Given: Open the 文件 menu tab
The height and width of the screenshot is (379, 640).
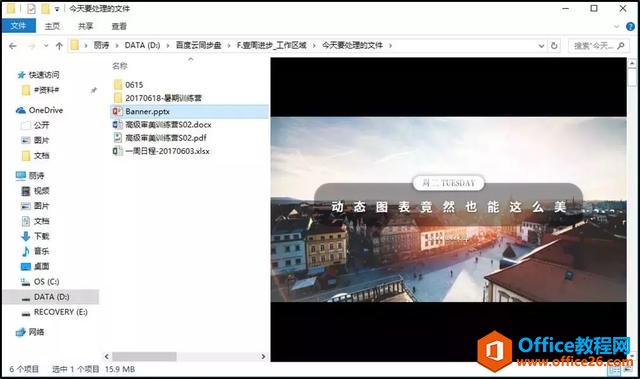Looking at the screenshot, I should click(18, 26).
